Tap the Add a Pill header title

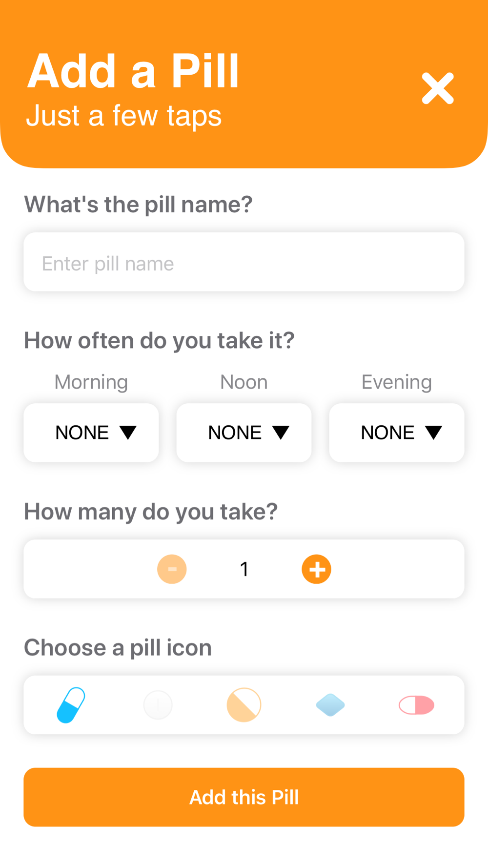[133, 71]
